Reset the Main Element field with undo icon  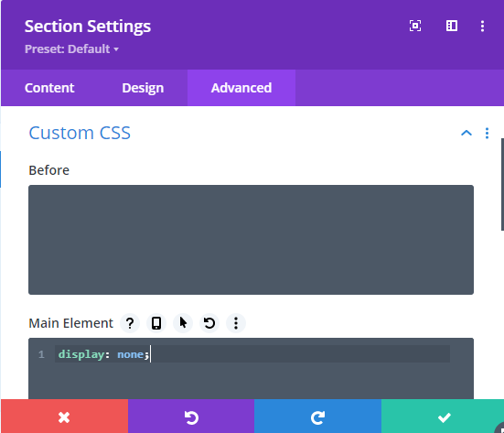coord(209,323)
